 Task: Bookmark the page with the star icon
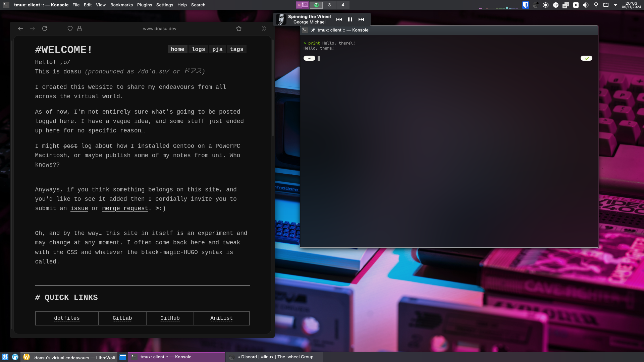click(x=239, y=29)
